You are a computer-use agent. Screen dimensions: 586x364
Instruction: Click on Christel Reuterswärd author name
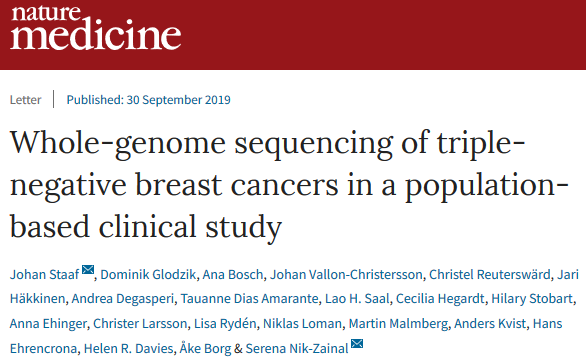tap(490, 275)
